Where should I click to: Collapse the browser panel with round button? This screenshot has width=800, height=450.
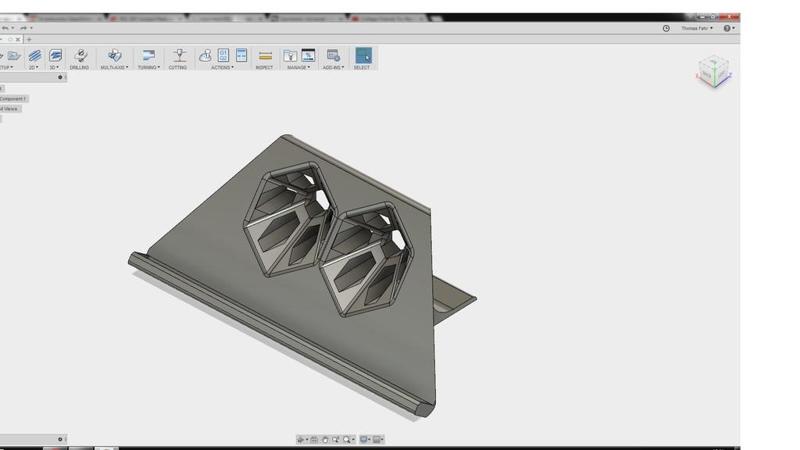60,78
